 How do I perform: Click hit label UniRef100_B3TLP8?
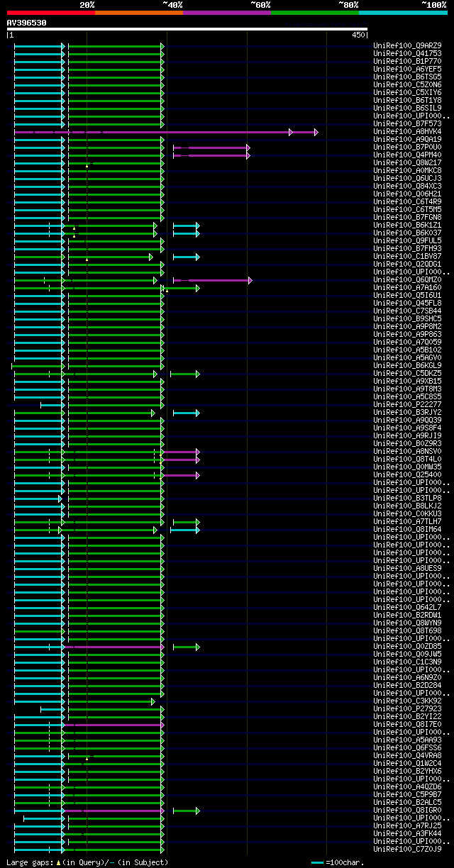pyautogui.click(x=407, y=499)
